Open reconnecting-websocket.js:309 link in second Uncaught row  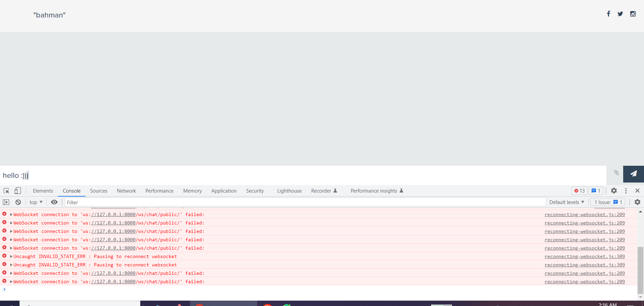coord(585,265)
